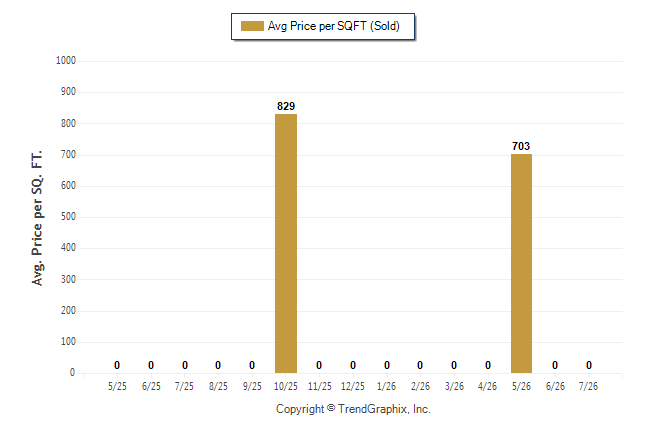Click the 1000 y-axis tick label
The width and height of the screenshot is (646, 434).
click(x=66, y=61)
